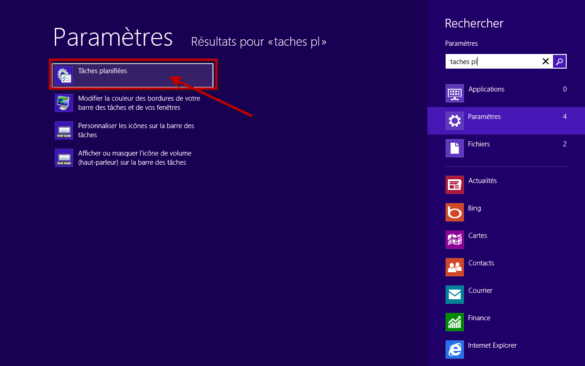585x366 pixels.
Task: Open Personnaliser les icônes sur la barre
Action: pyautogui.click(x=136, y=130)
